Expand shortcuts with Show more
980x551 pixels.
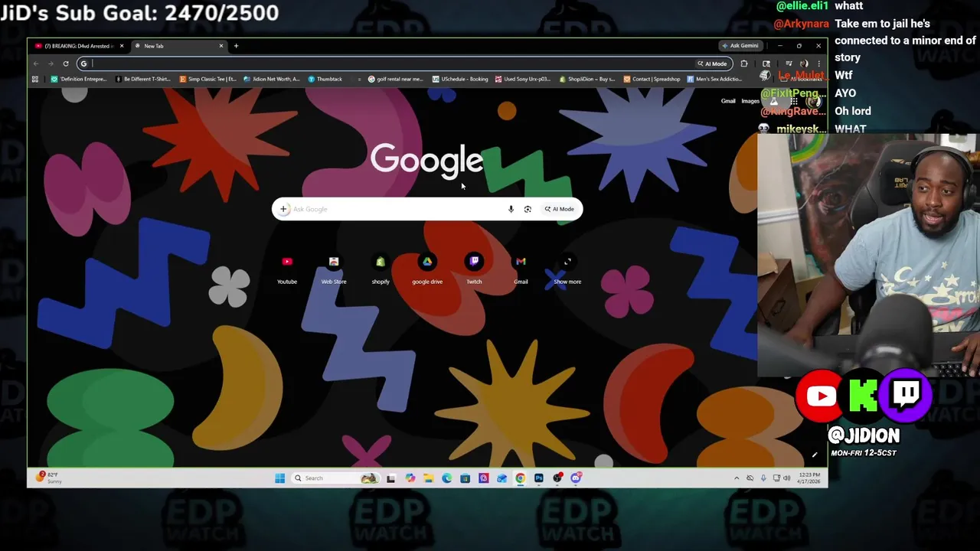point(567,269)
